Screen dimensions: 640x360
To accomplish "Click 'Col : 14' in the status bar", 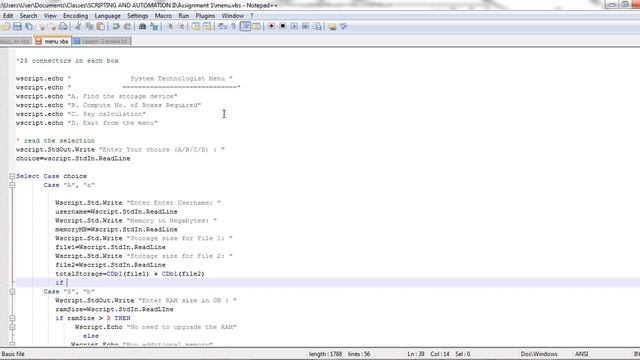I will (440, 354).
